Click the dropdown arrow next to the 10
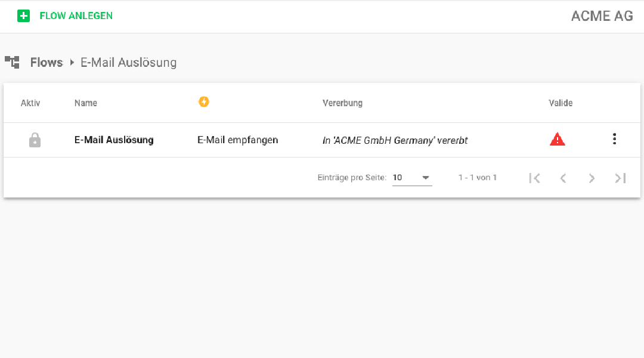644x358 pixels. click(x=425, y=177)
